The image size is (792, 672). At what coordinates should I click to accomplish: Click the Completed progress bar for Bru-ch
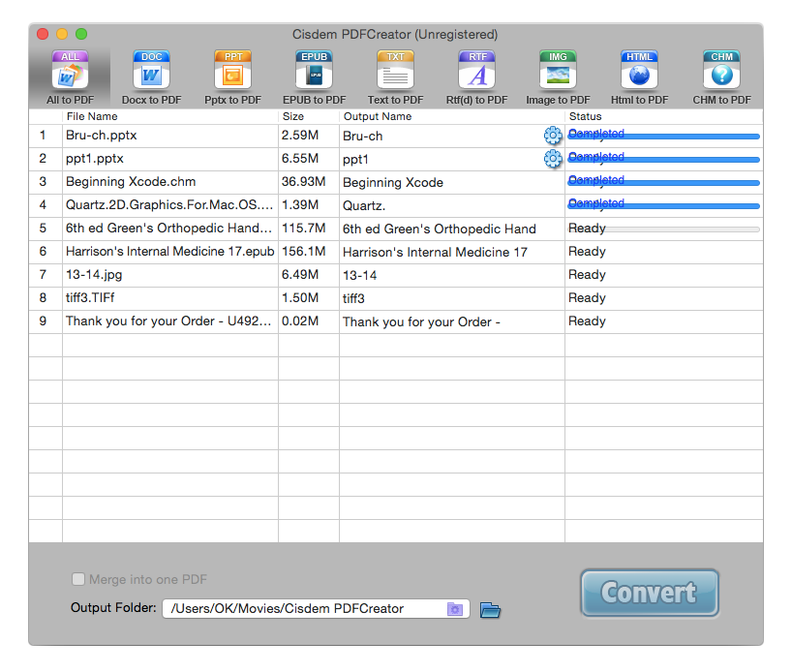coord(663,136)
